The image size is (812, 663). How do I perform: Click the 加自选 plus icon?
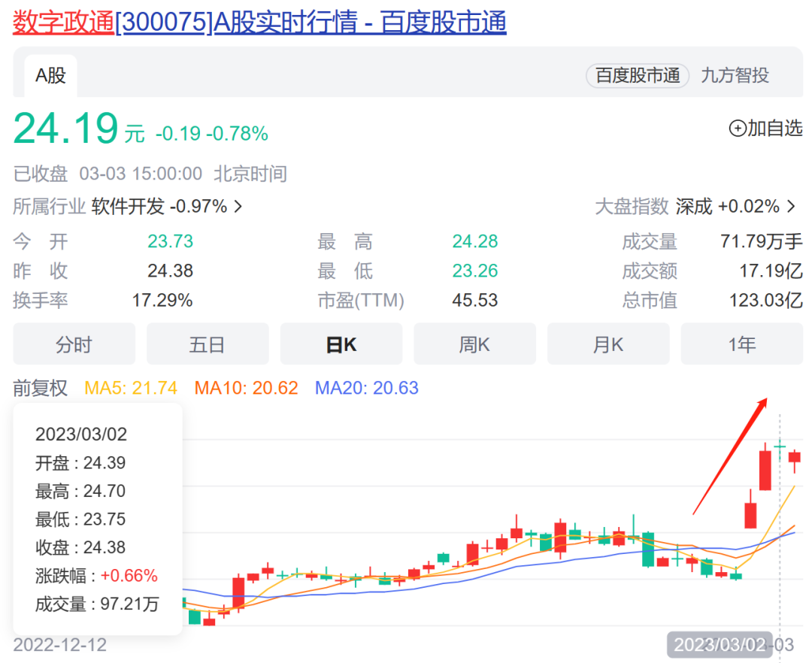(x=738, y=129)
